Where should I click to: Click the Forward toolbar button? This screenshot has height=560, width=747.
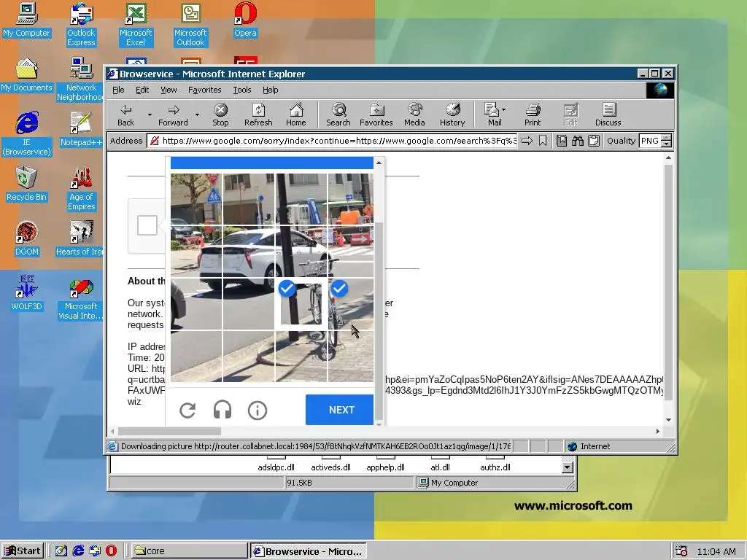pos(173,114)
